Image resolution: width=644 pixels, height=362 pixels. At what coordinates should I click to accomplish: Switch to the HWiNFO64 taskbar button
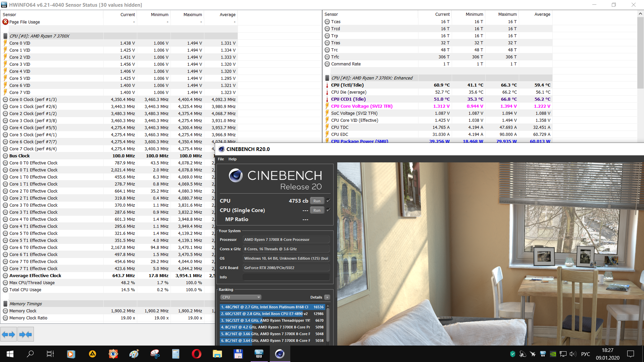point(259,354)
